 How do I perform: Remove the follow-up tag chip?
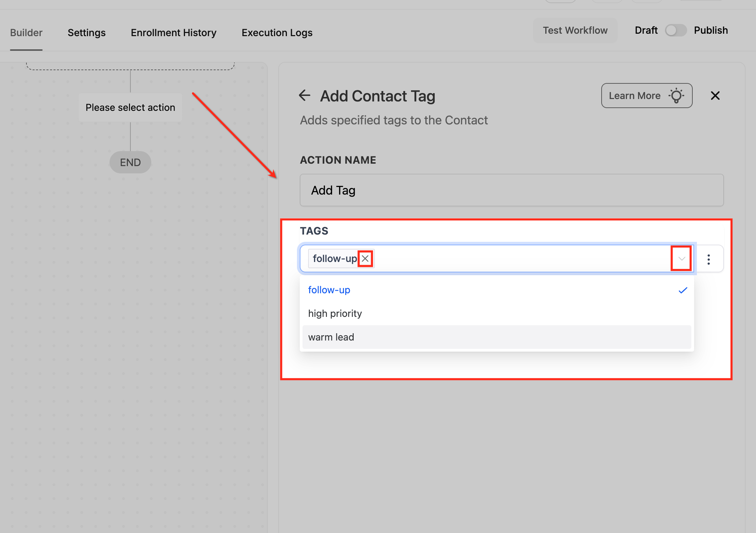365,259
